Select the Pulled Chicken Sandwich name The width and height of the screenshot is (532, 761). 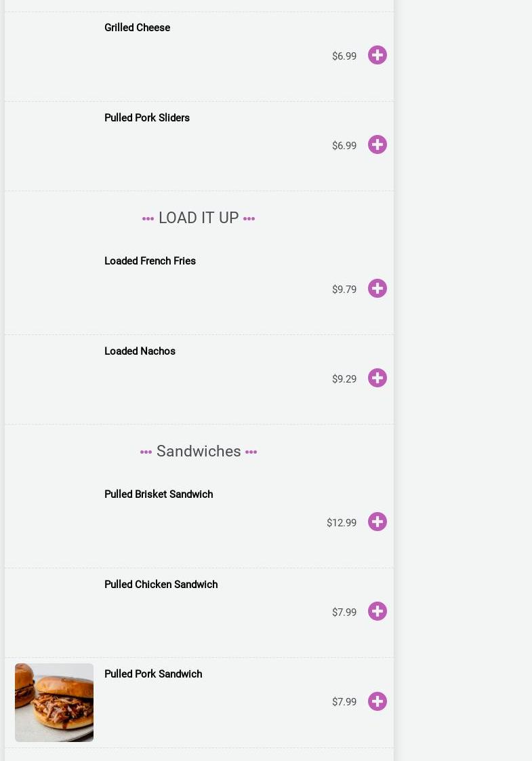pyautogui.click(x=161, y=585)
